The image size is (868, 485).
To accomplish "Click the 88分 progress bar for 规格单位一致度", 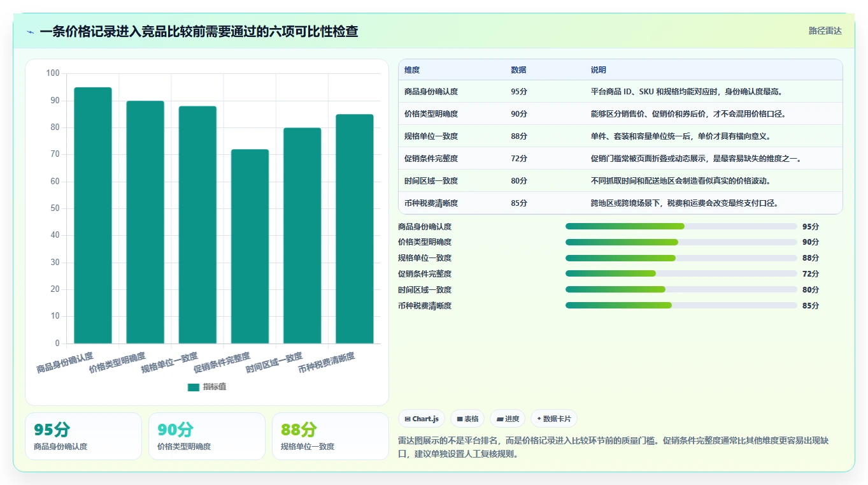I will click(x=681, y=258).
